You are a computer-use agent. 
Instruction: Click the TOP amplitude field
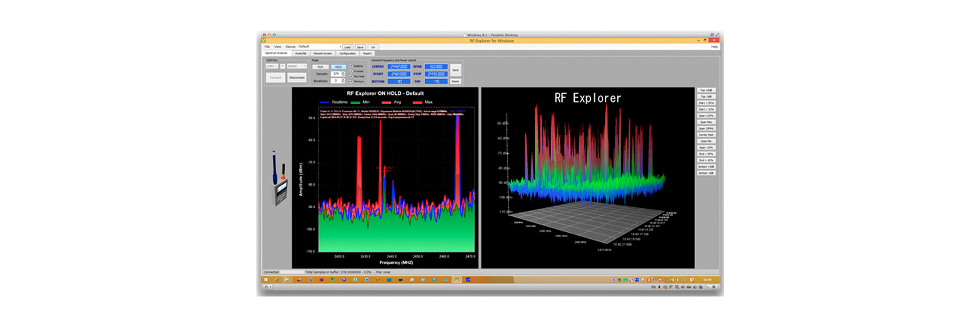click(436, 81)
